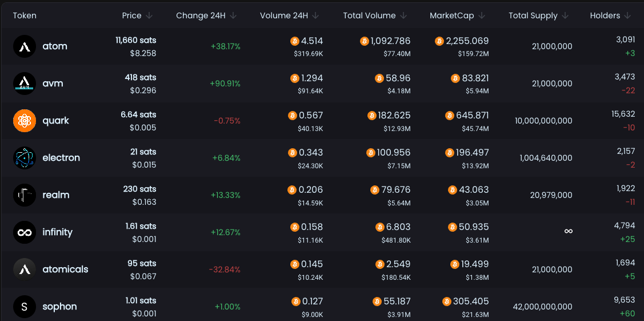Viewport: 644px width, 321px height.
Task: Click the orange quark token icon
Action: [x=25, y=121]
